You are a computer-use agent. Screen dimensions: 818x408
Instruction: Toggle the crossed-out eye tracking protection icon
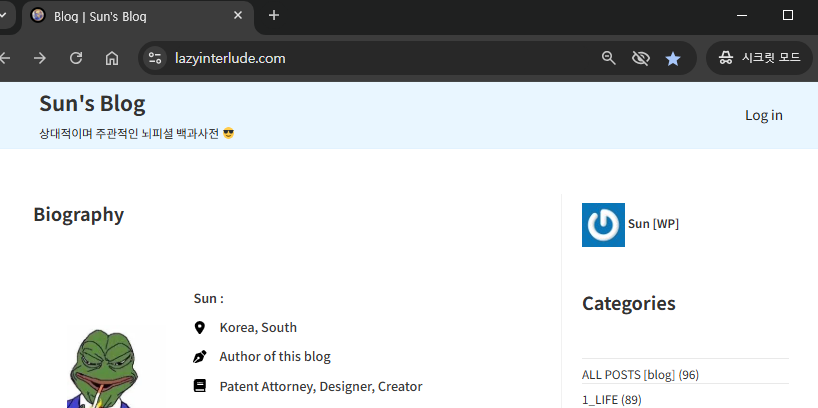[x=641, y=58]
